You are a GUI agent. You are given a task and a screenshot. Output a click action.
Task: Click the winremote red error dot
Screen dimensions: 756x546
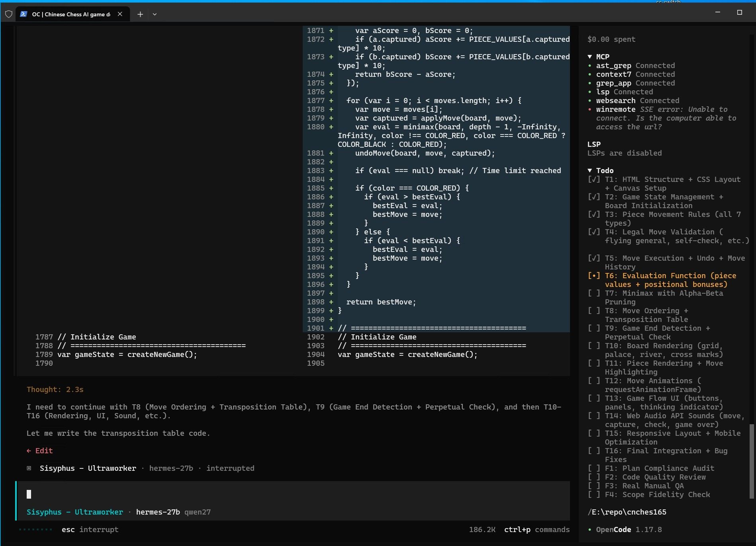590,109
